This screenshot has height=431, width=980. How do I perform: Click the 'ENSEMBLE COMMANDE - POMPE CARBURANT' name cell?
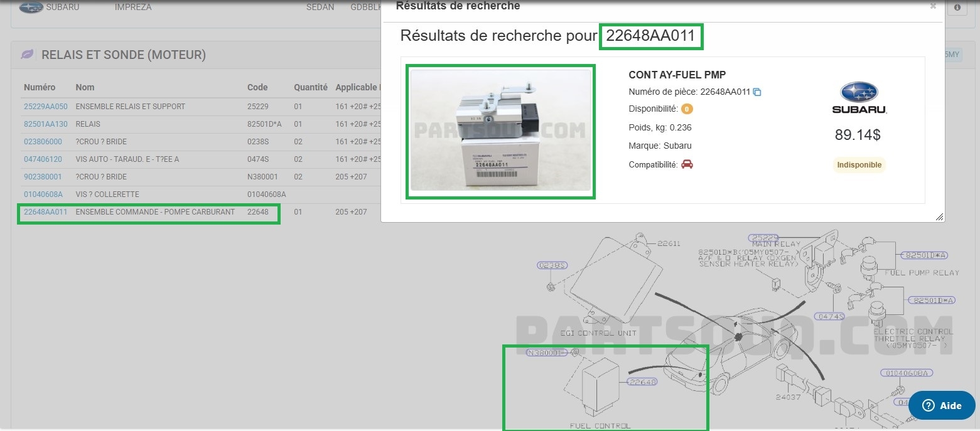point(155,212)
